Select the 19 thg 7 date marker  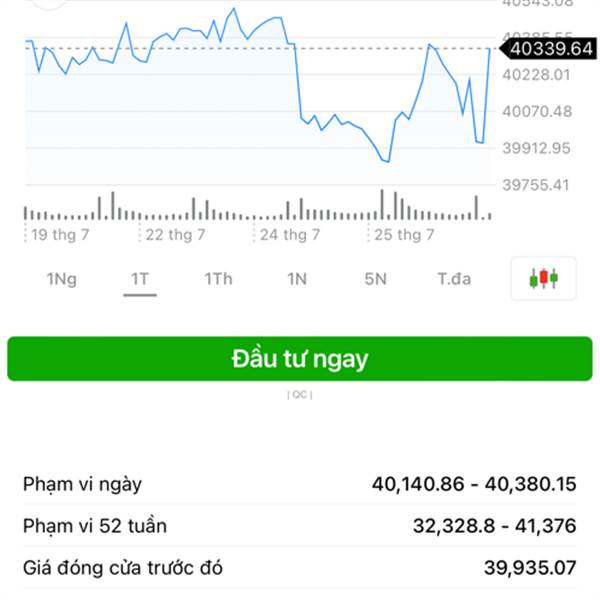(x=60, y=235)
